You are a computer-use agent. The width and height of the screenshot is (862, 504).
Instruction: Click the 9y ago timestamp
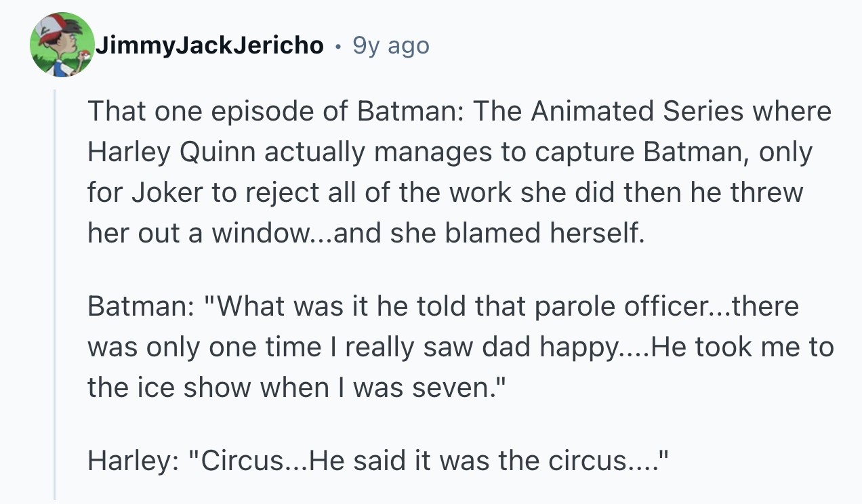[391, 45]
